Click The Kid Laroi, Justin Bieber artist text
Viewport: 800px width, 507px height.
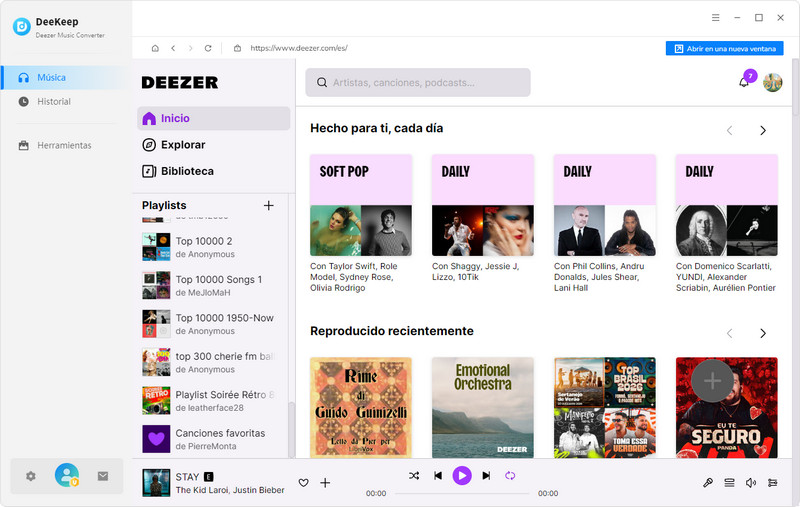tap(230, 490)
